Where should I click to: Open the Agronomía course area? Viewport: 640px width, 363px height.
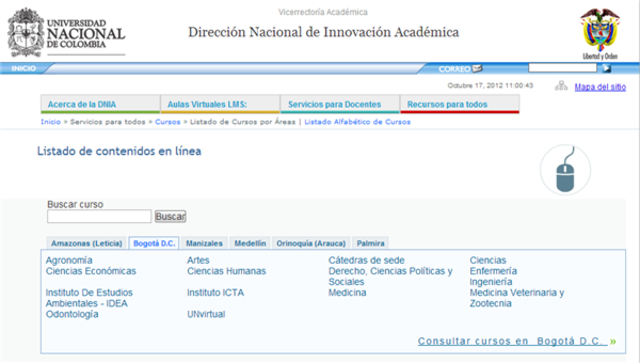(69, 261)
